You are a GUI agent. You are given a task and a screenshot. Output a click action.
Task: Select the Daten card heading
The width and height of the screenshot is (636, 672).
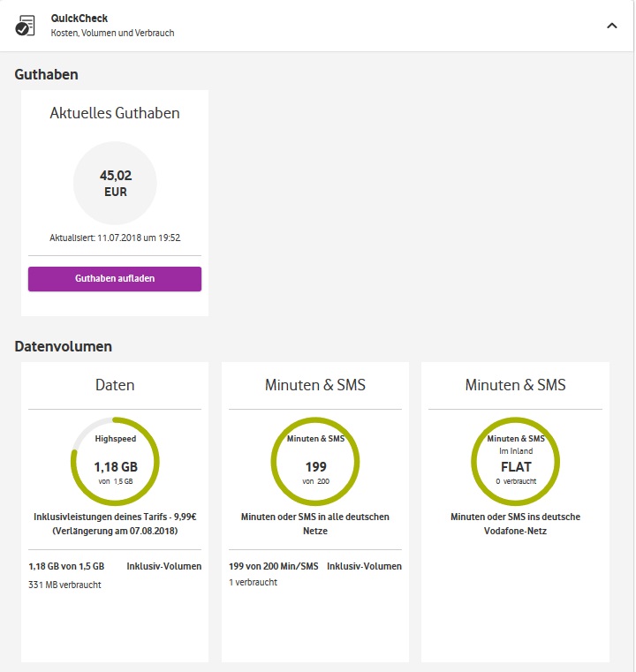point(115,385)
